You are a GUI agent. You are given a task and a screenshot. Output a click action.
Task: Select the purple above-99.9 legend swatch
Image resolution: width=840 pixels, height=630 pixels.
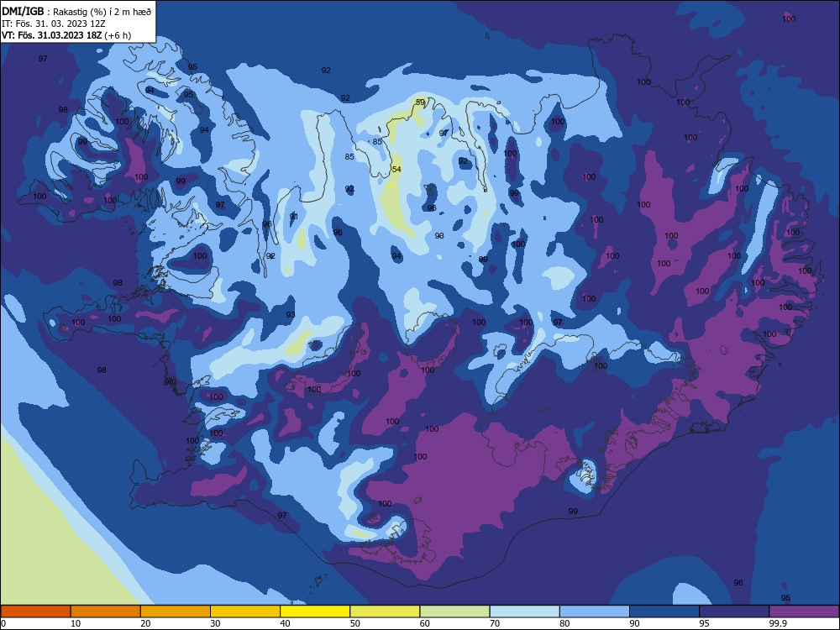tap(804, 612)
